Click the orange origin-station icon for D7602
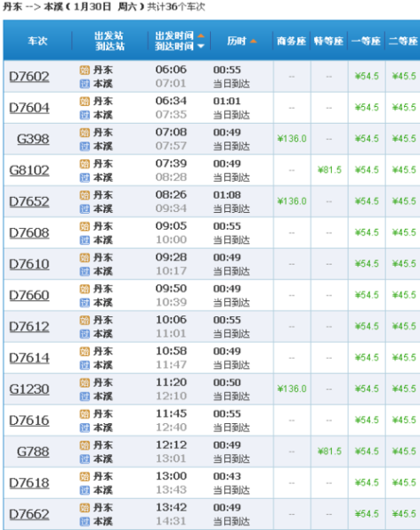The image size is (420, 530). tap(85, 70)
